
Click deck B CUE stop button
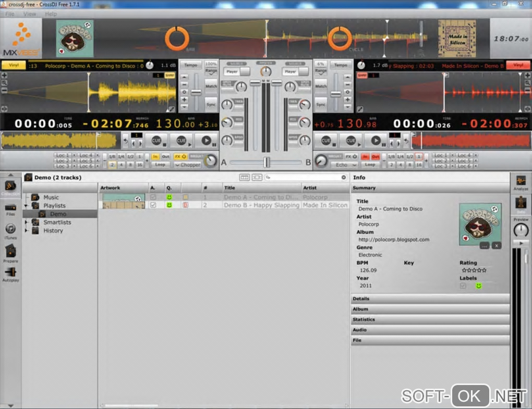pyautogui.click(x=326, y=140)
